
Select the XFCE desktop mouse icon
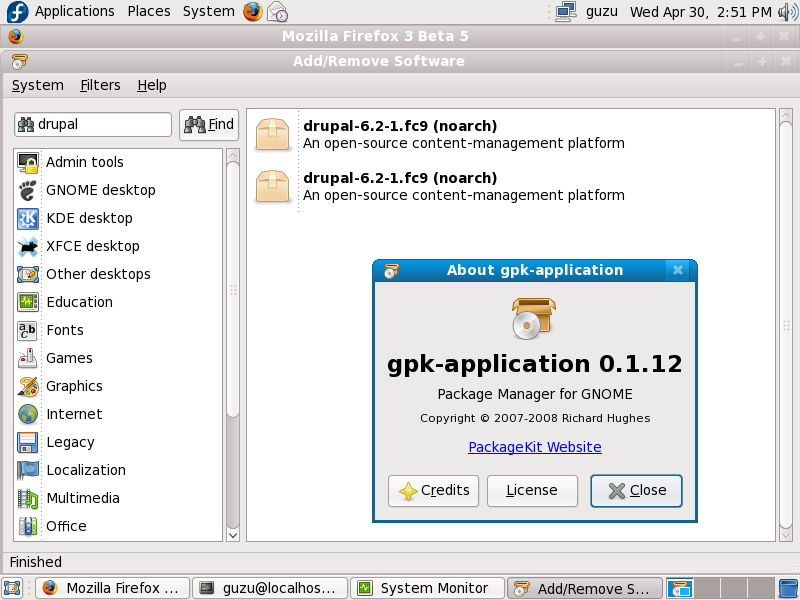(x=28, y=246)
